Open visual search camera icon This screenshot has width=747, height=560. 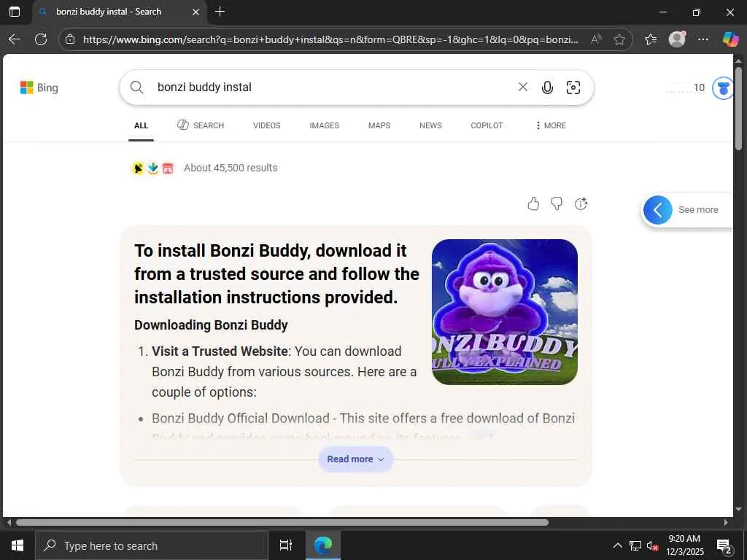click(573, 87)
